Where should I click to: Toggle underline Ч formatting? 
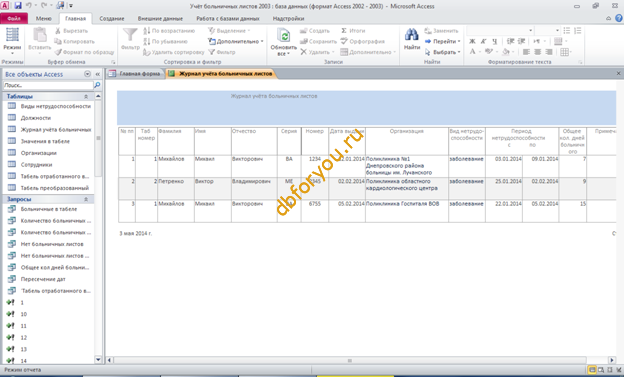[x=495, y=41]
